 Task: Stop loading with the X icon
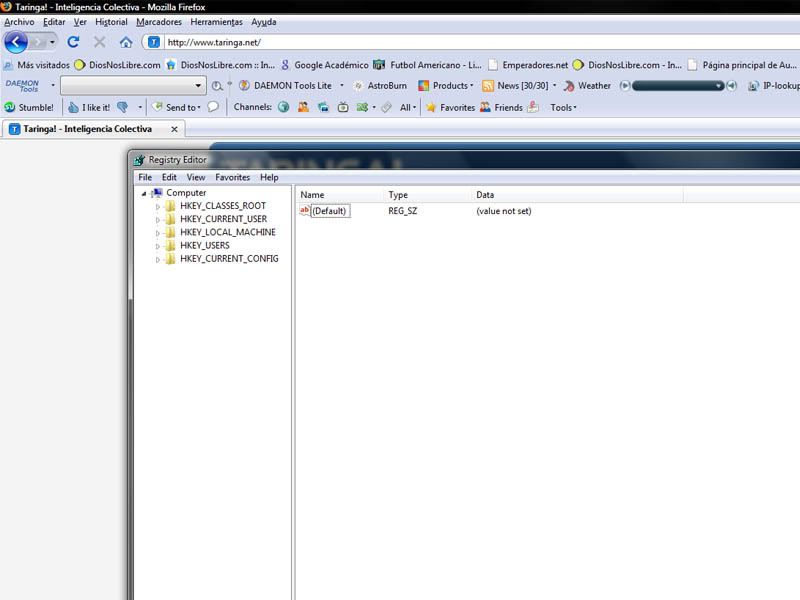point(99,42)
